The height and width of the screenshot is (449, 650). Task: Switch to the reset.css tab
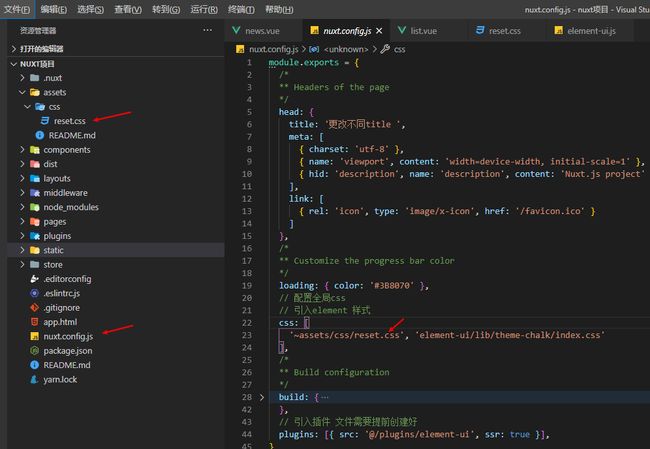pyautogui.click(x=504, y=31)
